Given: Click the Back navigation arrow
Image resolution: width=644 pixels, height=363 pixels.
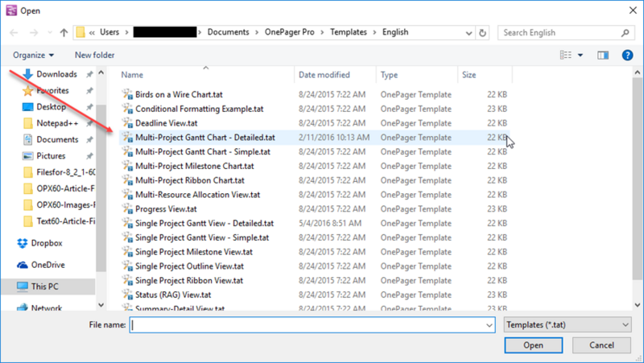Looking at the screenshot, I should (14, 32).
